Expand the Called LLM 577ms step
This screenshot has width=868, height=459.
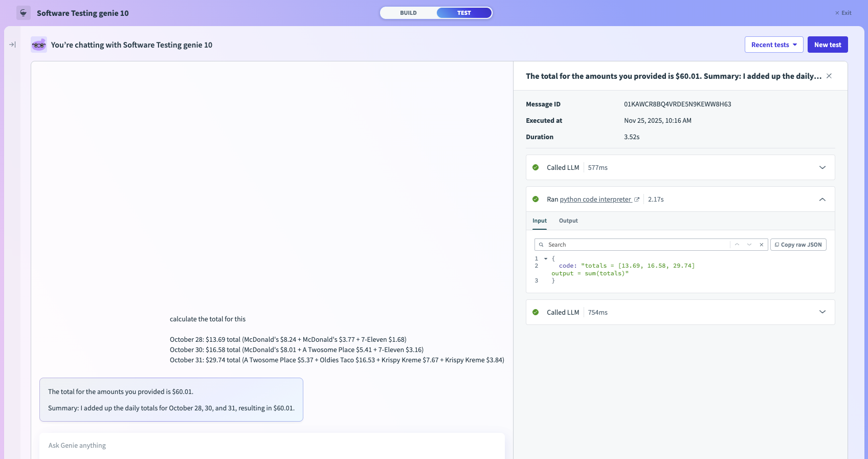click(x=822, y=167)
